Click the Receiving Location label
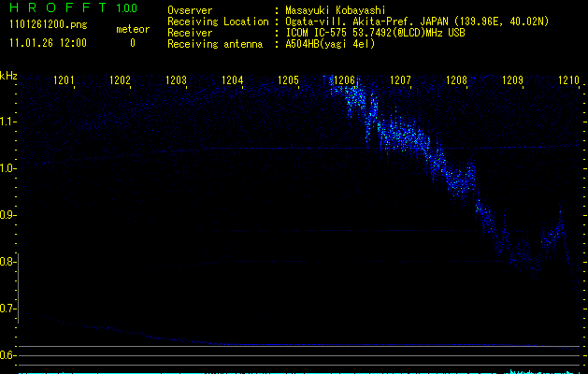 (x=218, y=22)
